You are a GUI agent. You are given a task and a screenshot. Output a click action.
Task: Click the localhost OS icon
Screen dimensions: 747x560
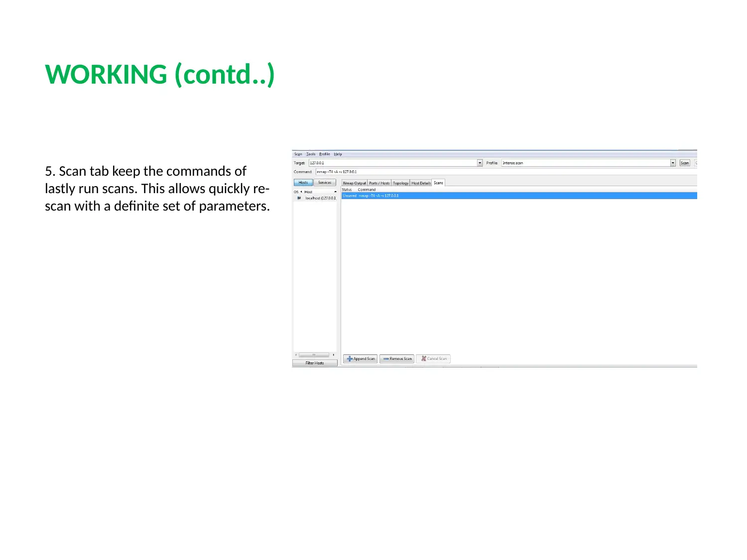[299, 198]
